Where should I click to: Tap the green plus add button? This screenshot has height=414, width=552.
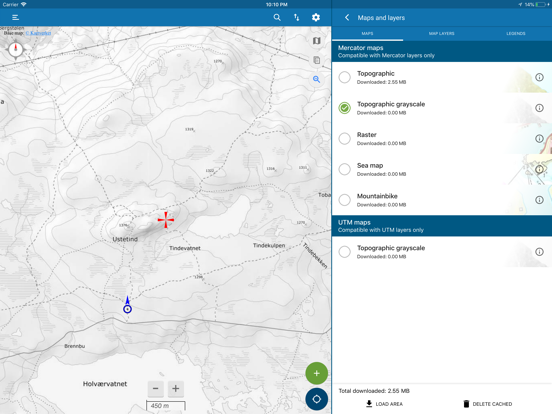(x=316, y=373)
